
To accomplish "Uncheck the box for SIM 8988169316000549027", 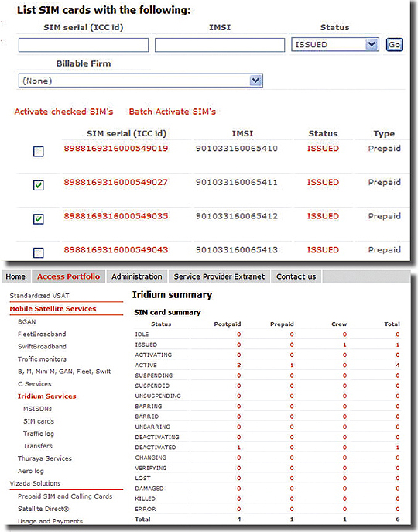I will tap(39, 185).
